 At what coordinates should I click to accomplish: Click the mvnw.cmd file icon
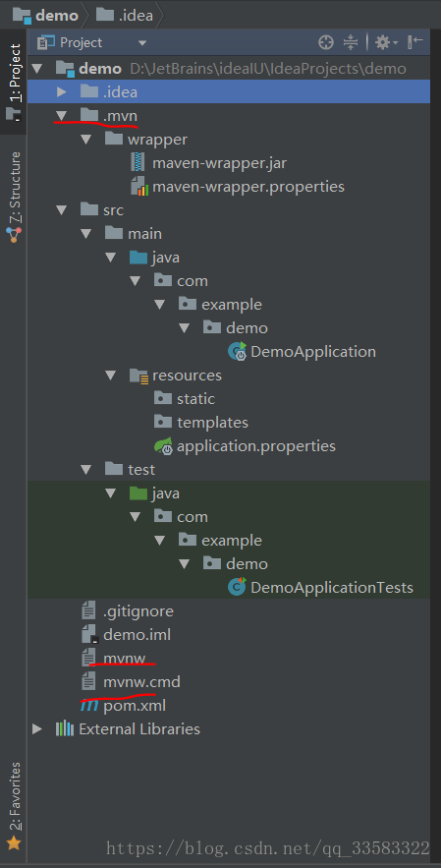(88, 682)
